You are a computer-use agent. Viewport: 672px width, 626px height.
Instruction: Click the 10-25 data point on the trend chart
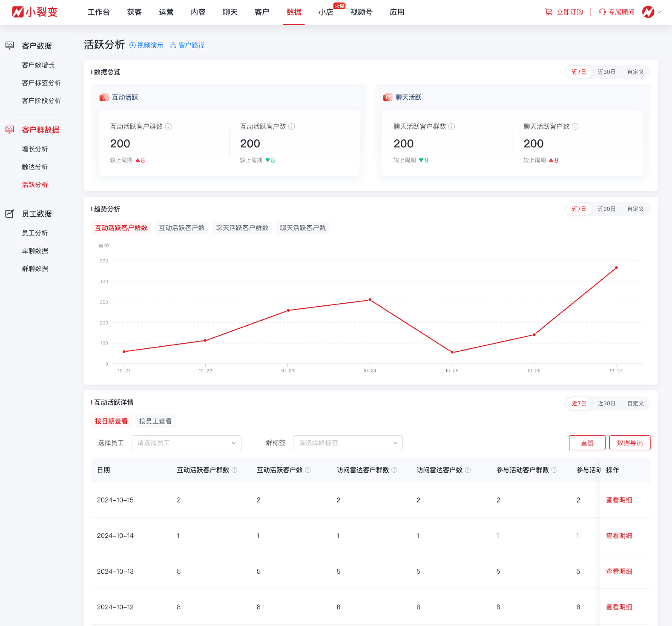pyautogui.click(x=452, y=352)
